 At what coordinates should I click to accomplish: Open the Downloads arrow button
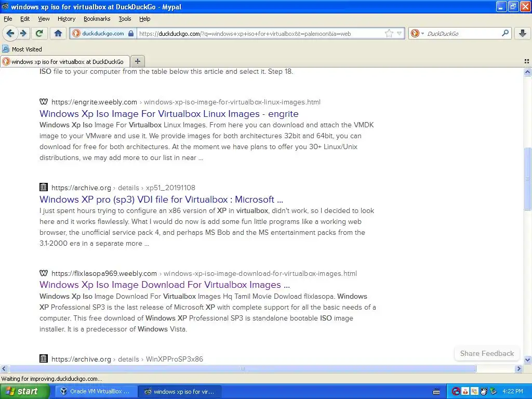pos(523,33)
